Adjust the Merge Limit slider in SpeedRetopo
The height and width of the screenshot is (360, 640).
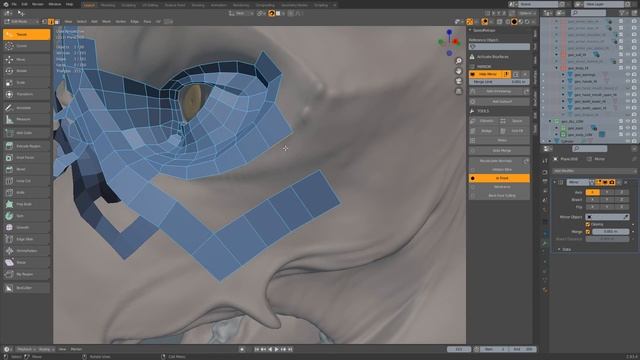(499, 82)
